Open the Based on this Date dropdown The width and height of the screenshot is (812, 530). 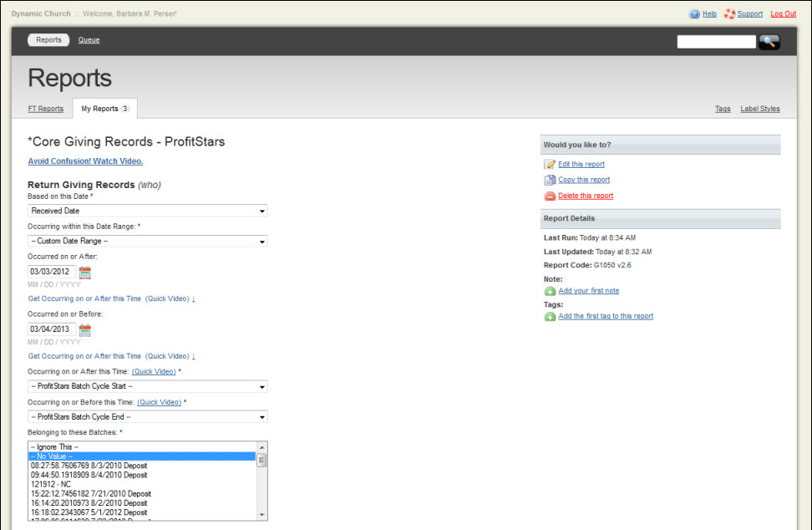(147, 211)
